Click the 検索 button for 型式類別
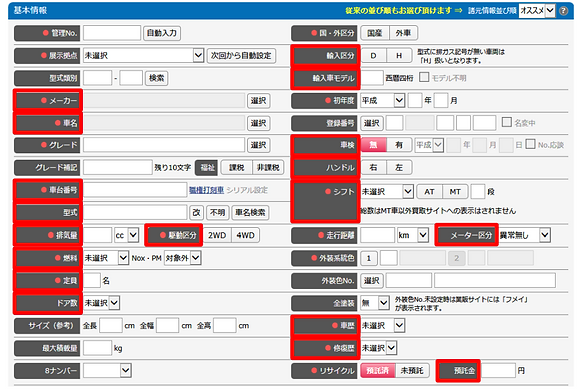Screen dimensions: 583x392 point(157,78)
